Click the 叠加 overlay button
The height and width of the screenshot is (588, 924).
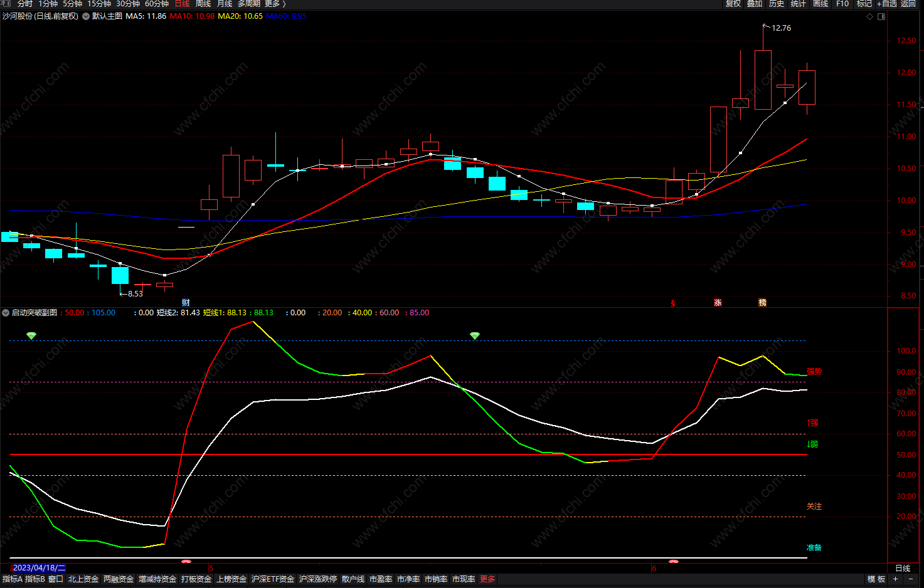755,4
